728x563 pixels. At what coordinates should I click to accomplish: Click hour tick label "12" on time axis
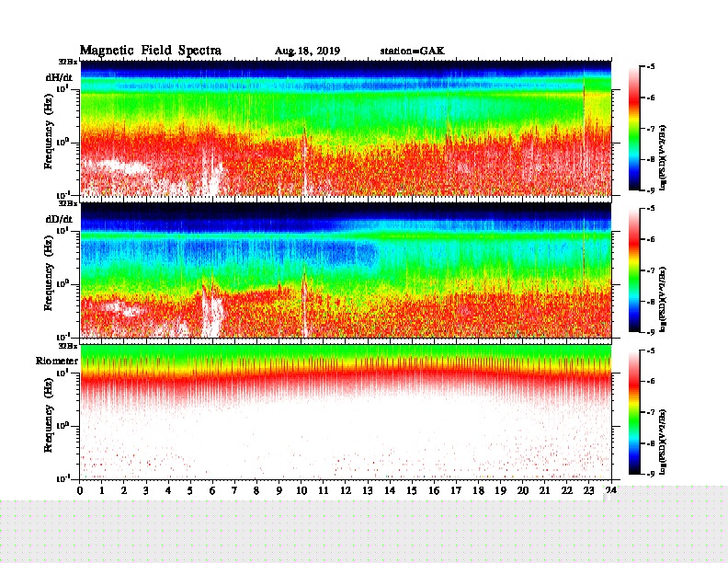346,490
